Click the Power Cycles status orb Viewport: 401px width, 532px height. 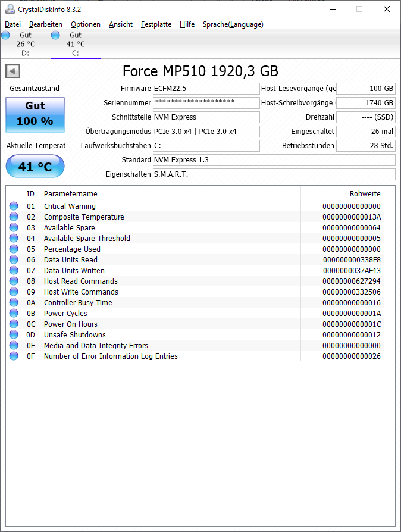tap(14, 313)
